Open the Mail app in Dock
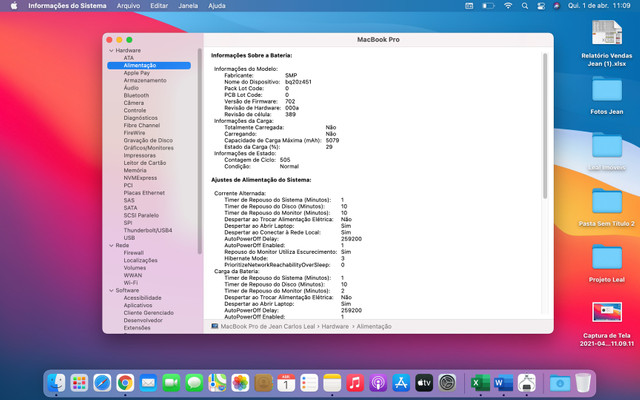Viewport: 640px width, 400px height. (x=148, y=383)
